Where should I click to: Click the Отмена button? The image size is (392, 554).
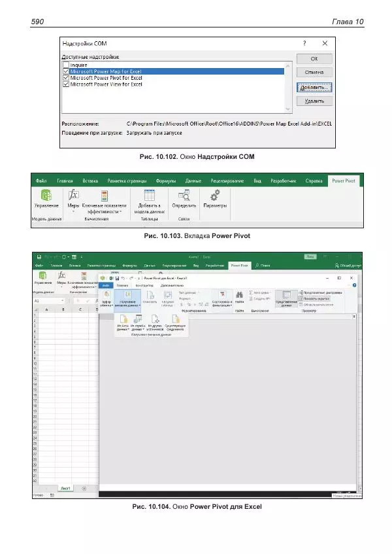tap(314, 73)
